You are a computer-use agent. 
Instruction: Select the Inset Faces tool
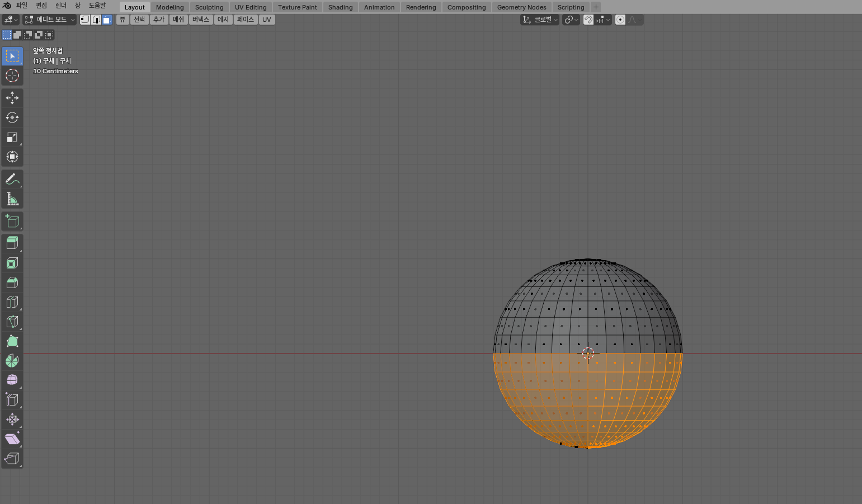coord(12,263)
